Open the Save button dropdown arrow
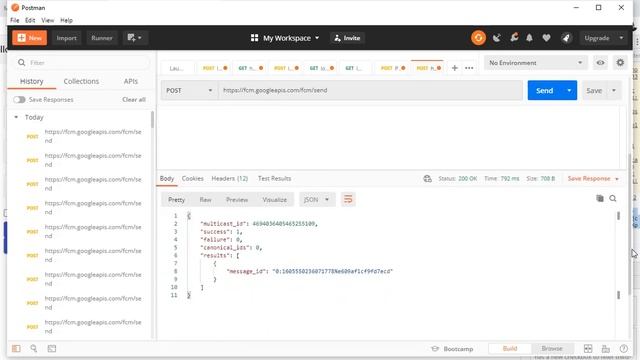The image size is (640, 360). (x=614, y=90)
